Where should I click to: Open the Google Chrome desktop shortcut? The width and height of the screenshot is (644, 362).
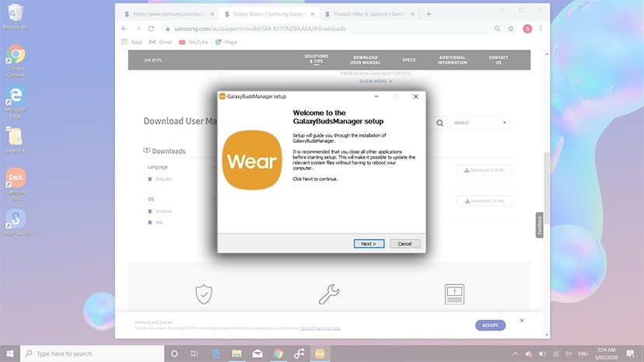(16, 61)
